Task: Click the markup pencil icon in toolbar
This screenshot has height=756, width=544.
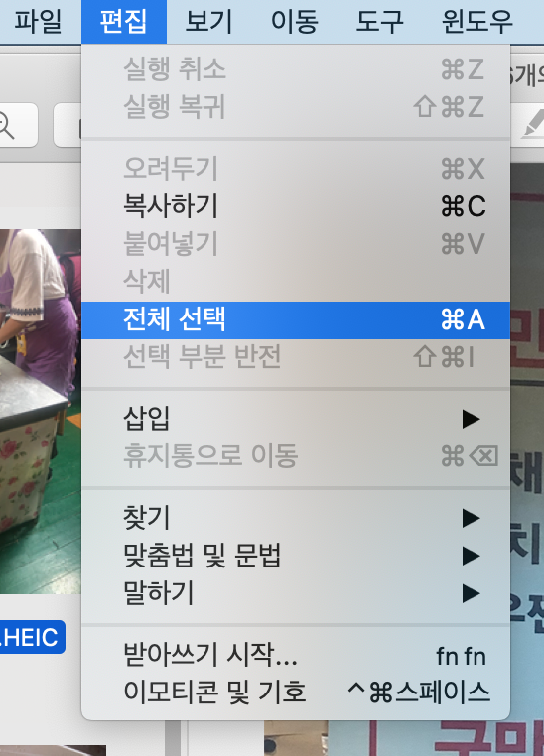Action: pyautogui.click(x=534, y=123)
